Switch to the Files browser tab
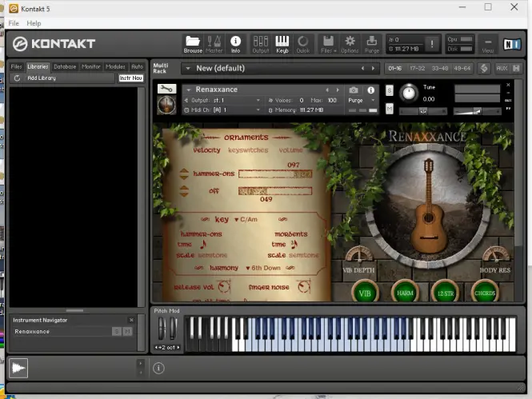Image resolution: width=532 pixels, height=399 pixels. pos(16,67)
